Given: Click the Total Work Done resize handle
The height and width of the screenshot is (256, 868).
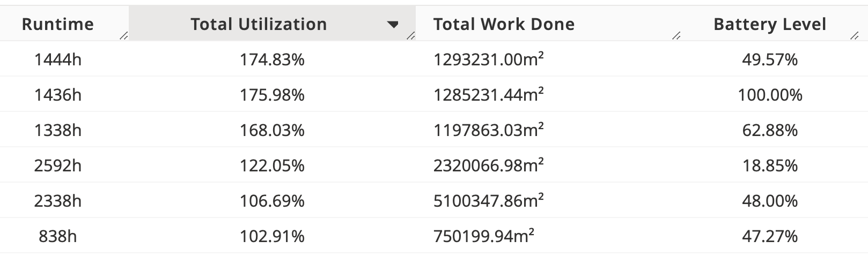Looking at the screenshot, I should (676, 36).
